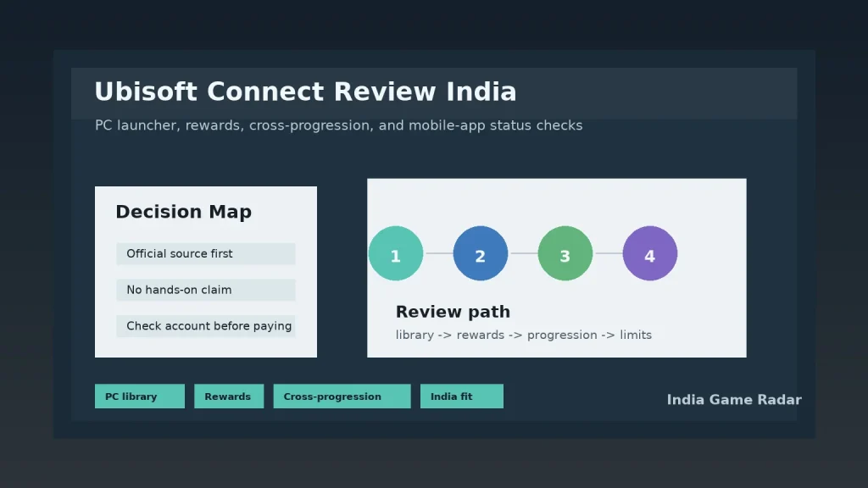Click the Review path heading
The width and height of the screenshot is (868, 488).
click(x=453, y=312)
